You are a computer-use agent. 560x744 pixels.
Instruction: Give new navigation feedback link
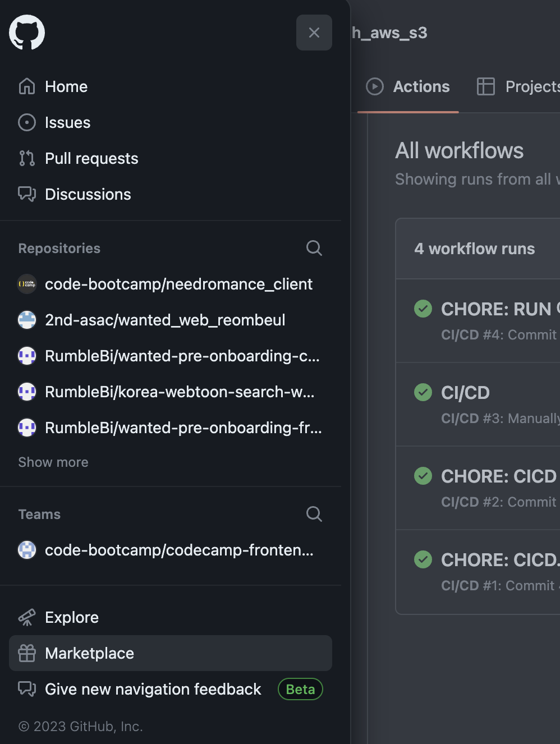(153, 689)
